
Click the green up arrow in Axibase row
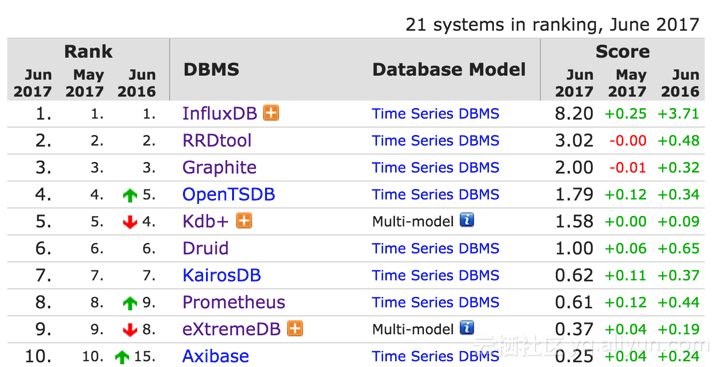click(122, 356)
